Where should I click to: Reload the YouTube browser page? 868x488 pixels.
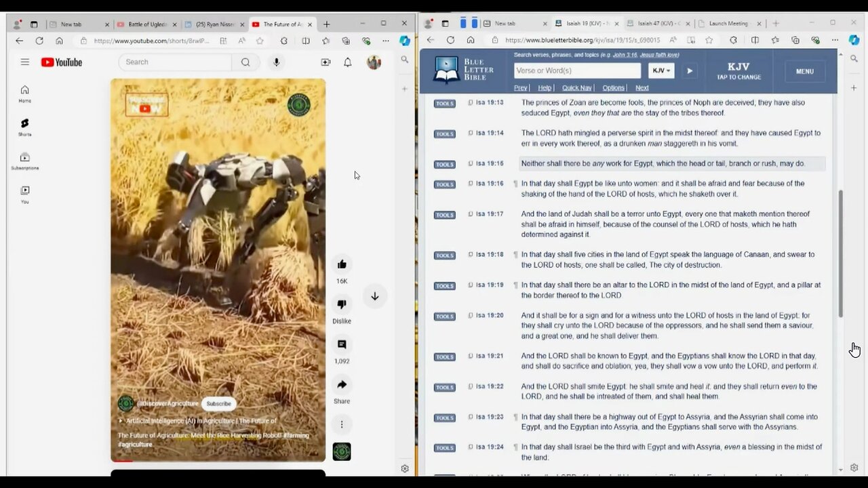39,41
